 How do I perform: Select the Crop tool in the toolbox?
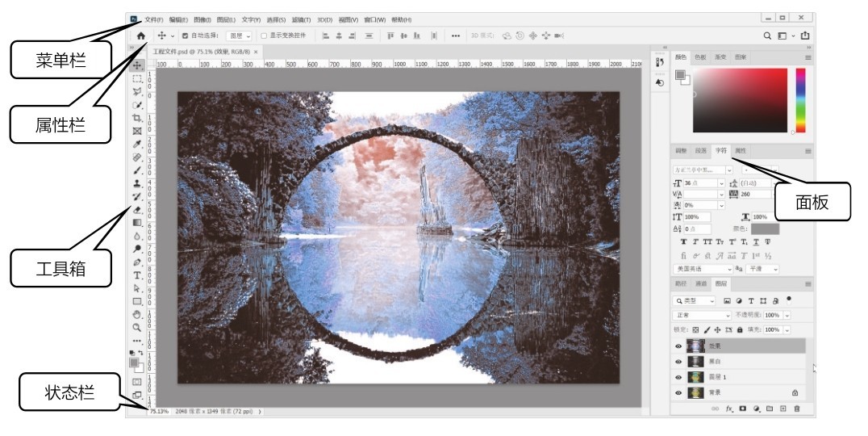pyautogui.click(x=137, y=118)
